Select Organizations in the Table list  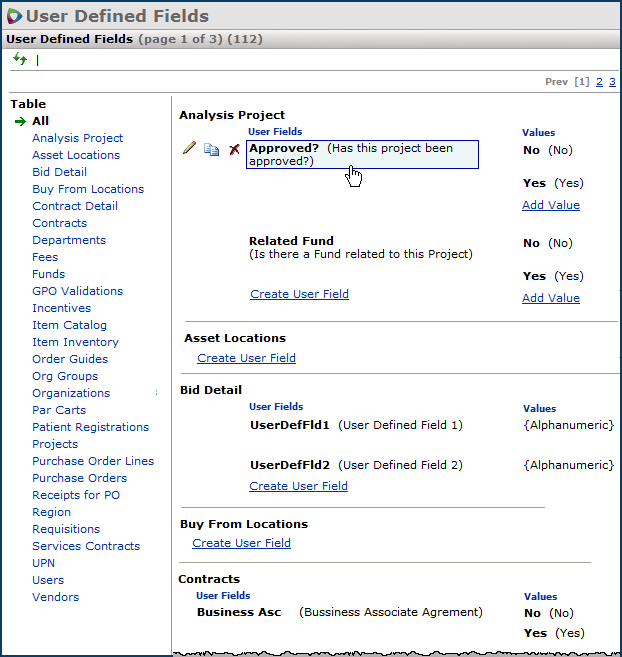click(71, 393)
